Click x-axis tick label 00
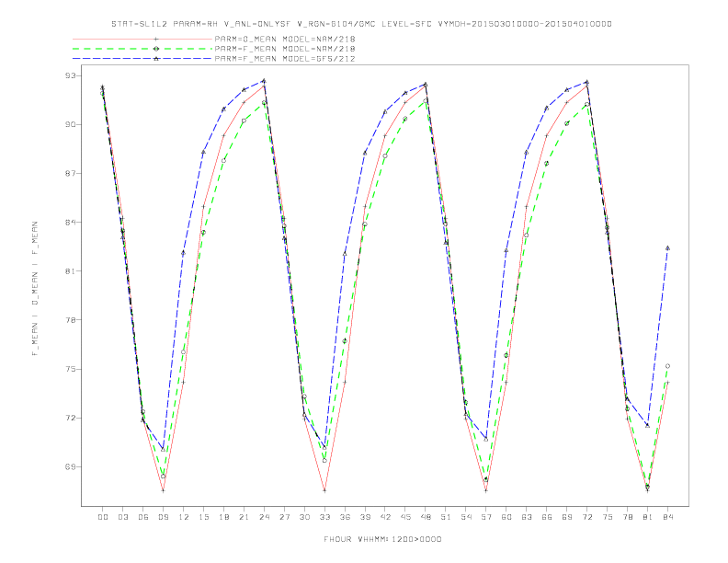 click(x=103, y=517)
